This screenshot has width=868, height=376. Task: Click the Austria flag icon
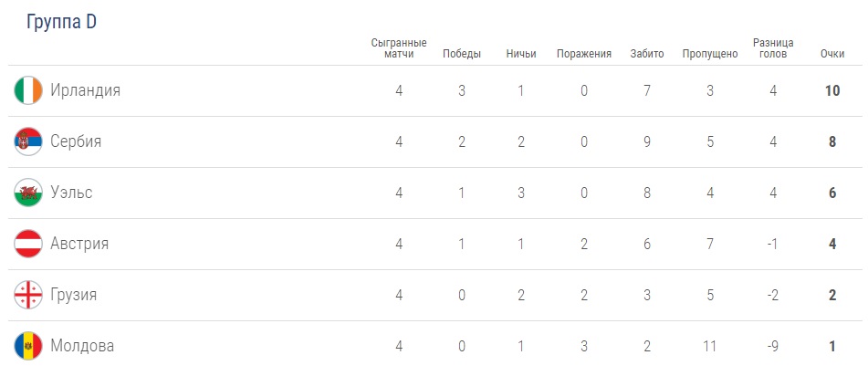[x=28, y=244]
